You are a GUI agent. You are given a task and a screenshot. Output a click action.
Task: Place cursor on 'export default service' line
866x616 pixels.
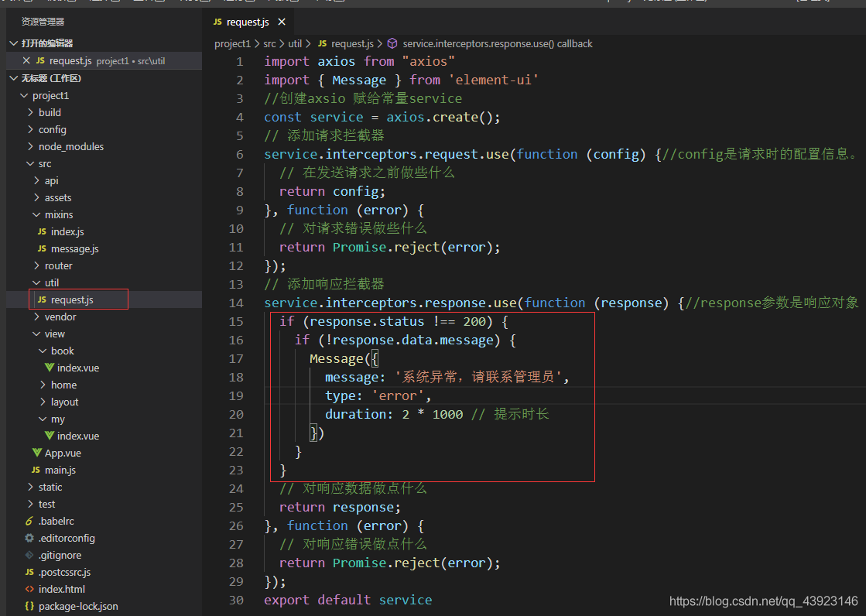(348, 600)
